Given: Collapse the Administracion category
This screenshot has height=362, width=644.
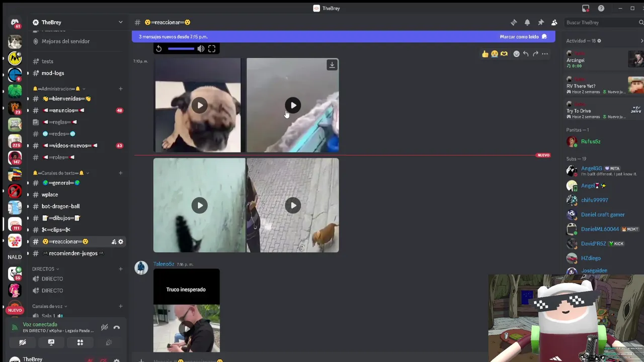Looking at the screenshot, I should [x=58, y=89].
